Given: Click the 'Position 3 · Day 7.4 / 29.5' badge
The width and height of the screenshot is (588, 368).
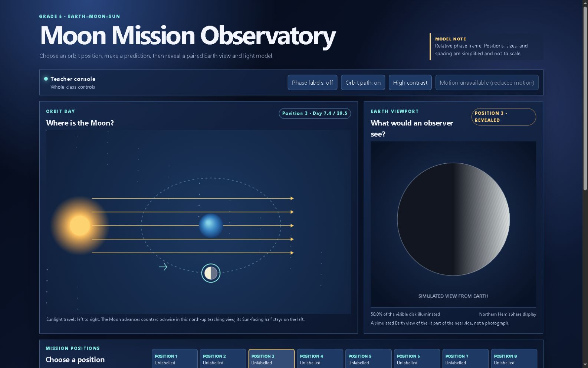Looking at the screenshot, I should click(x=315, y=113).
